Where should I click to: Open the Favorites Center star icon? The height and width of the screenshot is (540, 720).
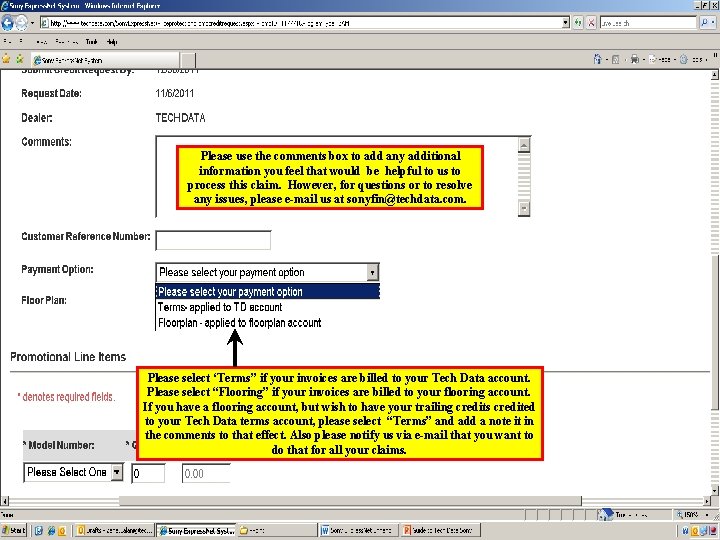pos(6,59)
